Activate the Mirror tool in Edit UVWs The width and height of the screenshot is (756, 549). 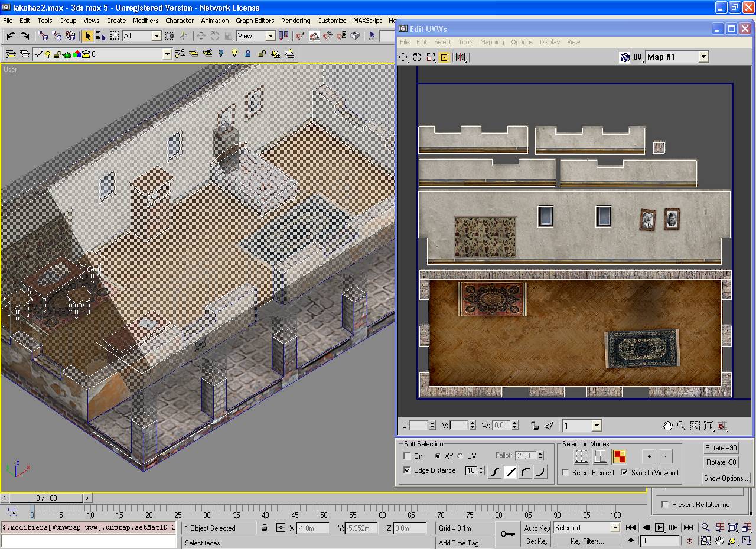pos(461,57)
